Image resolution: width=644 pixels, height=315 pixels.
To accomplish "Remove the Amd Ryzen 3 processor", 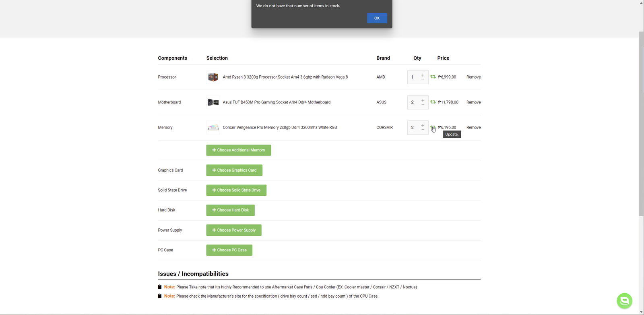I will 473,77.
